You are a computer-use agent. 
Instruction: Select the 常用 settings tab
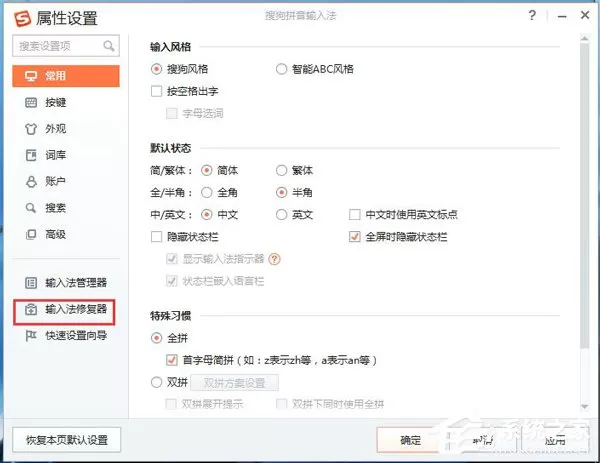tap(66, 76)
